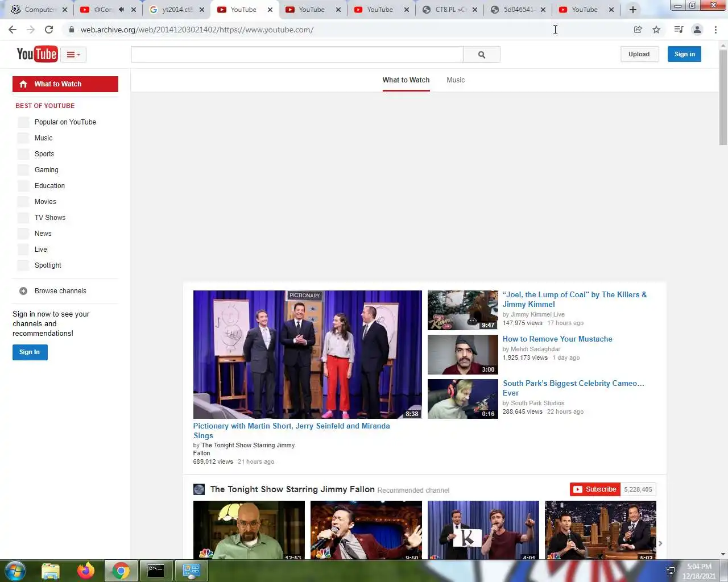Click the taskbar clock

pos(699,571)
